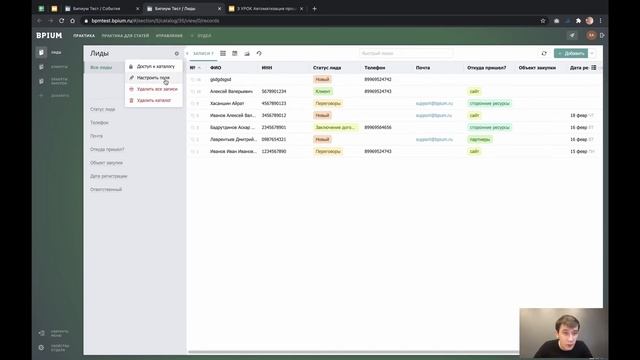Open the Записи 7 tab
Image resolution: width=640 pixels, height=360 pixels.
(203, 53)
